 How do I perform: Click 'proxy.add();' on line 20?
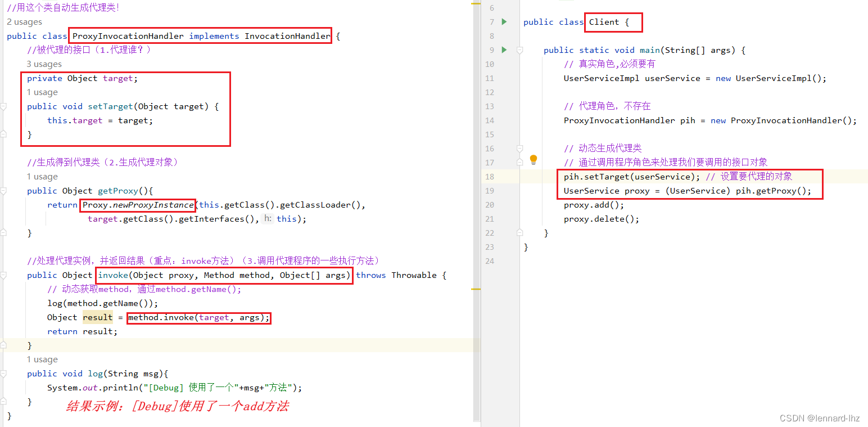[594, 205]
